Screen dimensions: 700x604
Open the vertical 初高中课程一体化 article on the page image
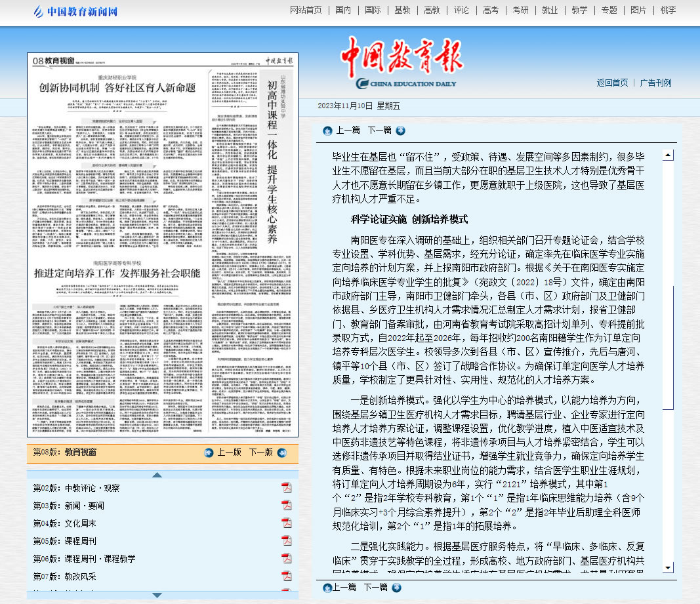272,161
